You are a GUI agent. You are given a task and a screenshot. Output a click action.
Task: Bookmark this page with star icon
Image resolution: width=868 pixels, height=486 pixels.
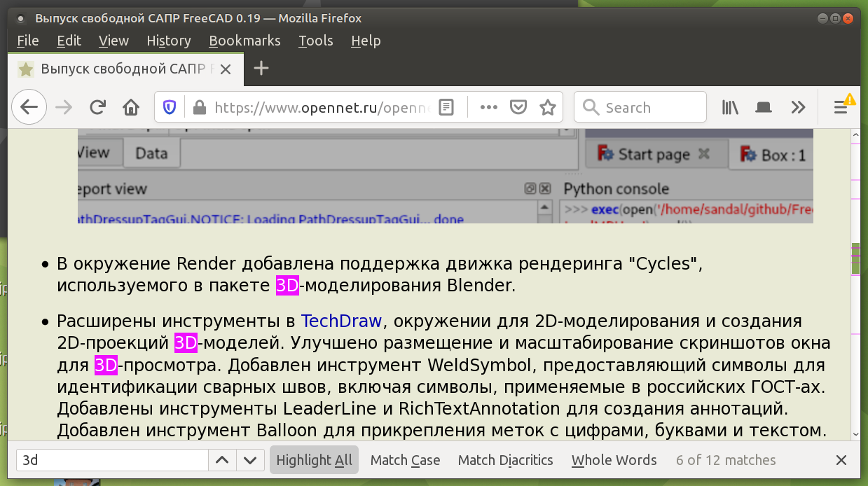[x=547, y=107]
